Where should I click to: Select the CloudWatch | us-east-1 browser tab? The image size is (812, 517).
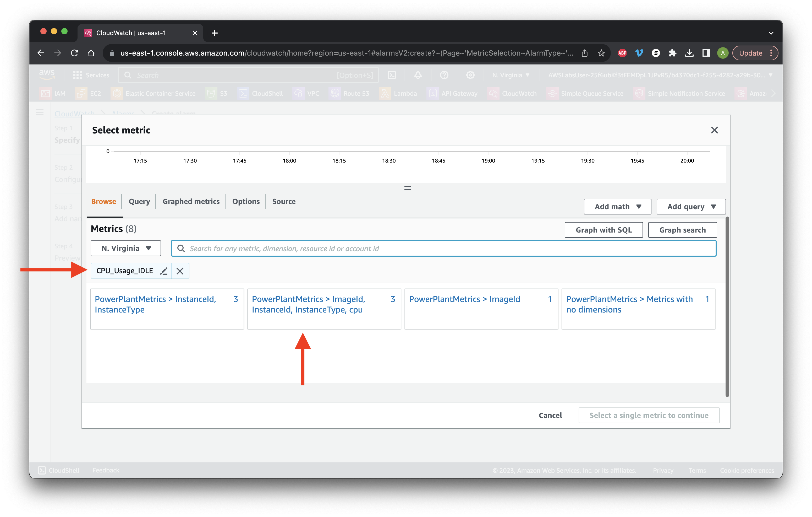click(140, 33)
